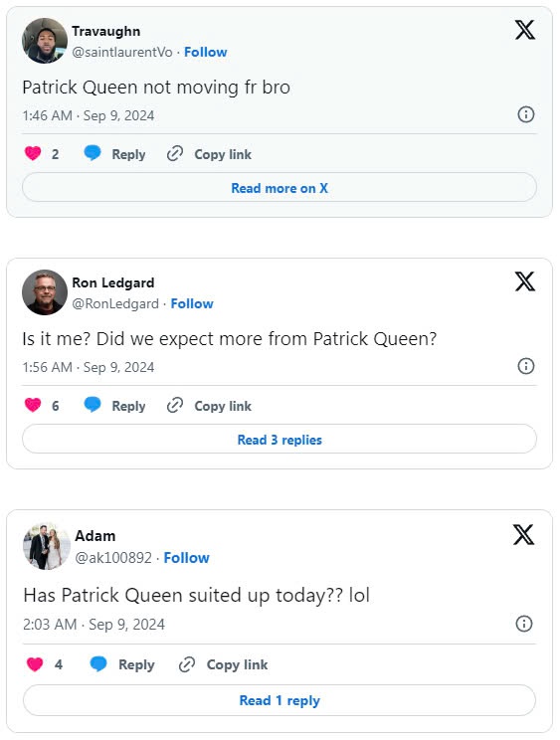Image resolution: width=560 pixels, height=740 pixels.
Task: Open the info icon on Travaughn's tweet
Action: point(526,114)
